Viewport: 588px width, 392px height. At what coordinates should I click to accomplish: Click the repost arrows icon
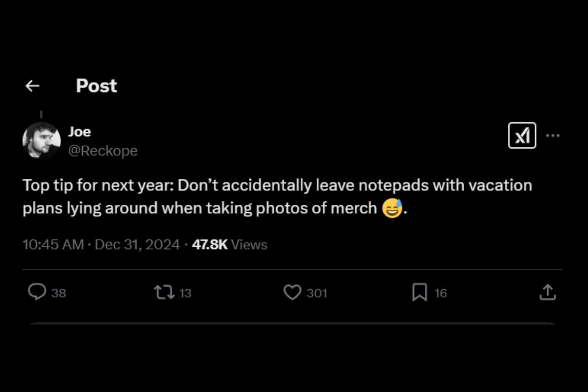tap(164, 292)
